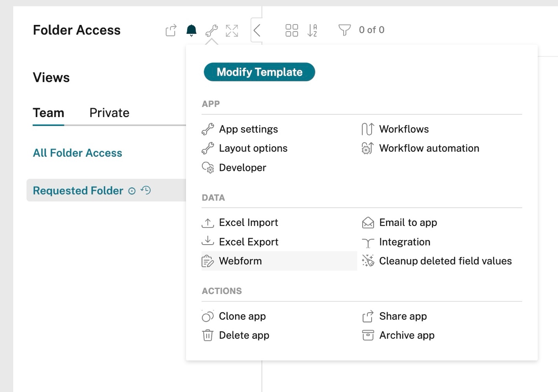This screenshot has height=392, width=558.
Task: Open Workflows
Action: (404, 129)
